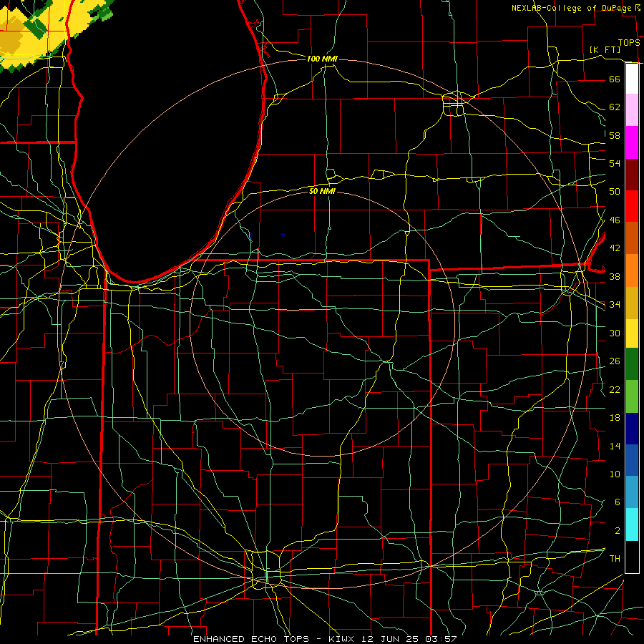Click the legend value 50
The width and height of the screenshot is (644, 644).
(x=615, y=192)
